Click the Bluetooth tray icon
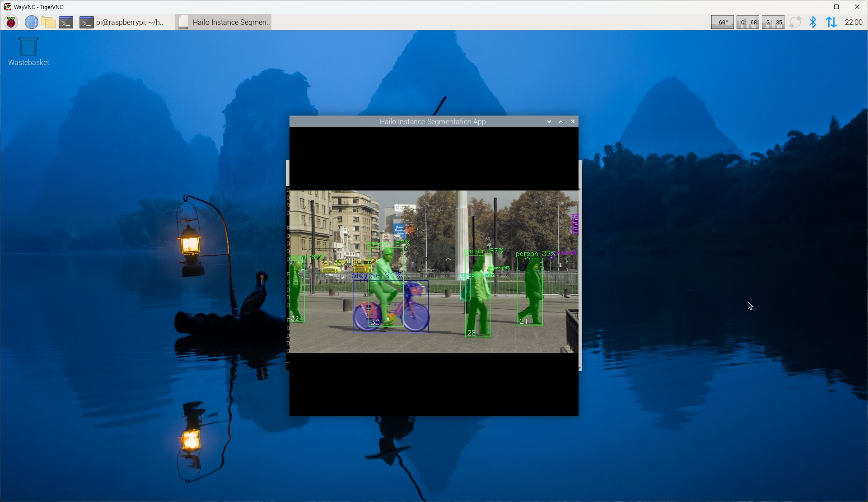This screenshot has width=868, height=502. pyautogui.click(x=812, y=22)
